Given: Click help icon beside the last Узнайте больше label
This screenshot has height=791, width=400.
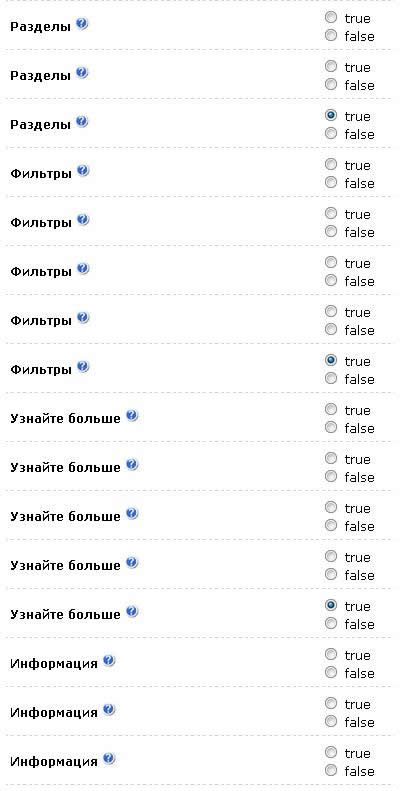Looking at the screenshot, I should tap(132, 612).
